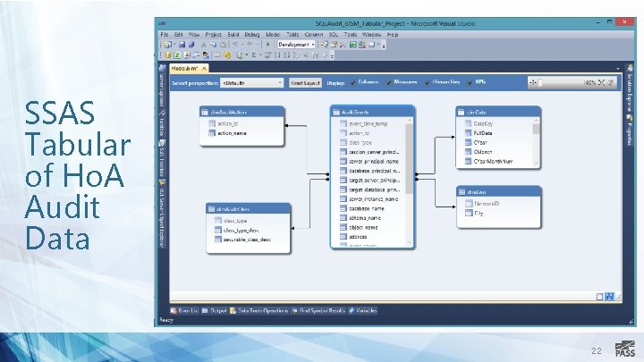
Task: Toggle the Columns display checkbox
Action: coord(353,82)
